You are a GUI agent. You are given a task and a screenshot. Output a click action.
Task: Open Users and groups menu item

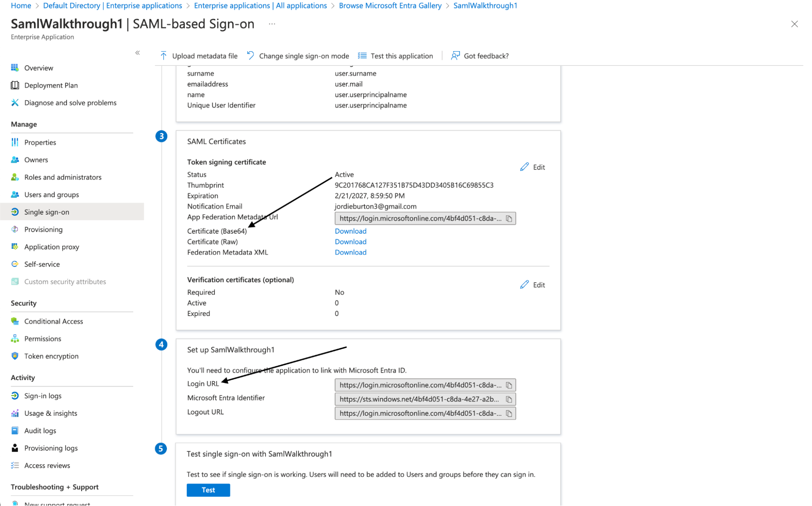[x=52, y=195]
